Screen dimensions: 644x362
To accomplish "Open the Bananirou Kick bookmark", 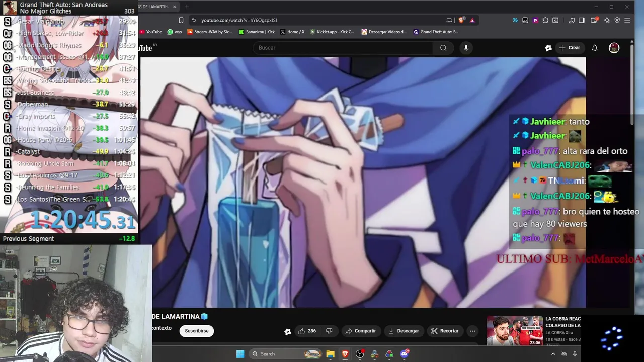I will tap(257, 32).
